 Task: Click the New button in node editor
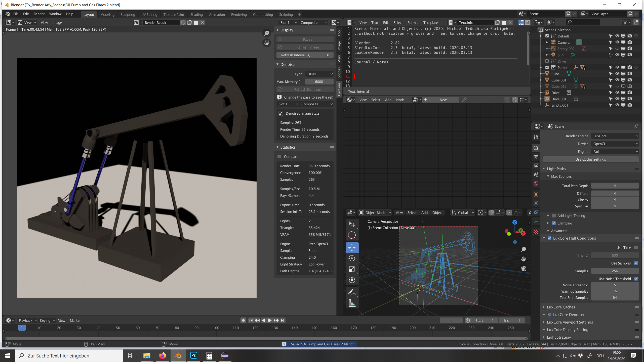coord(443,100)
